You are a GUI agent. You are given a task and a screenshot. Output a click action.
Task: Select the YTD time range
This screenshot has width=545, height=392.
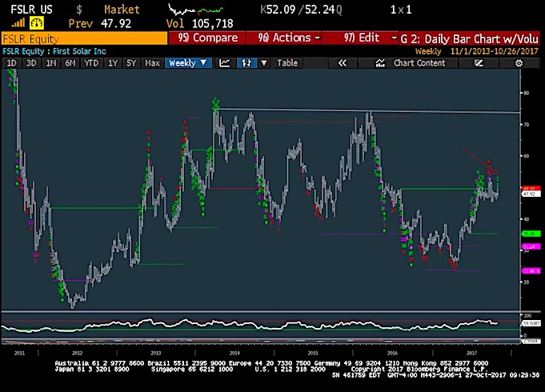tap(90, 62)
